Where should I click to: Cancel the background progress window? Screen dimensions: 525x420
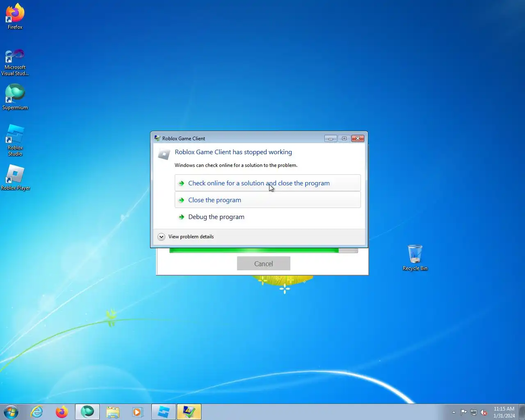point(263,264)
